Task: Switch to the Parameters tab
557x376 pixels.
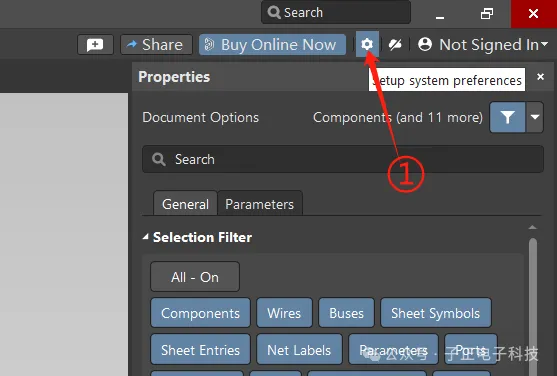Action: [260, 204]
